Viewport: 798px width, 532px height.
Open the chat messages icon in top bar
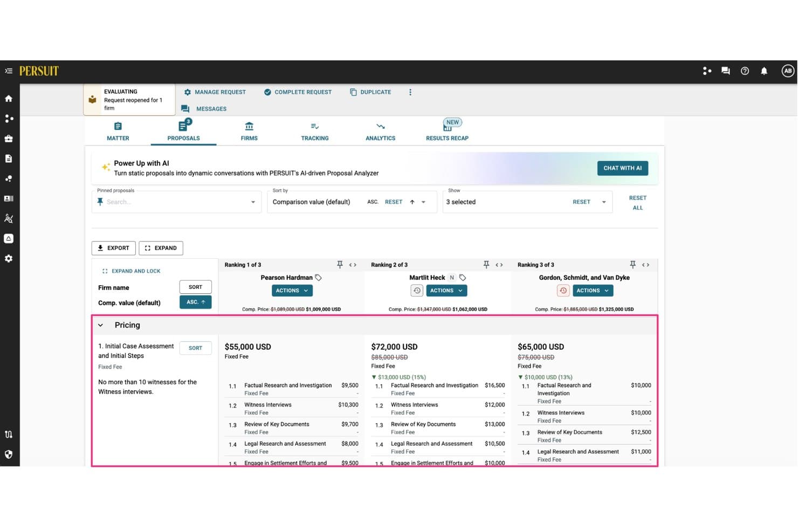point(726,71)
